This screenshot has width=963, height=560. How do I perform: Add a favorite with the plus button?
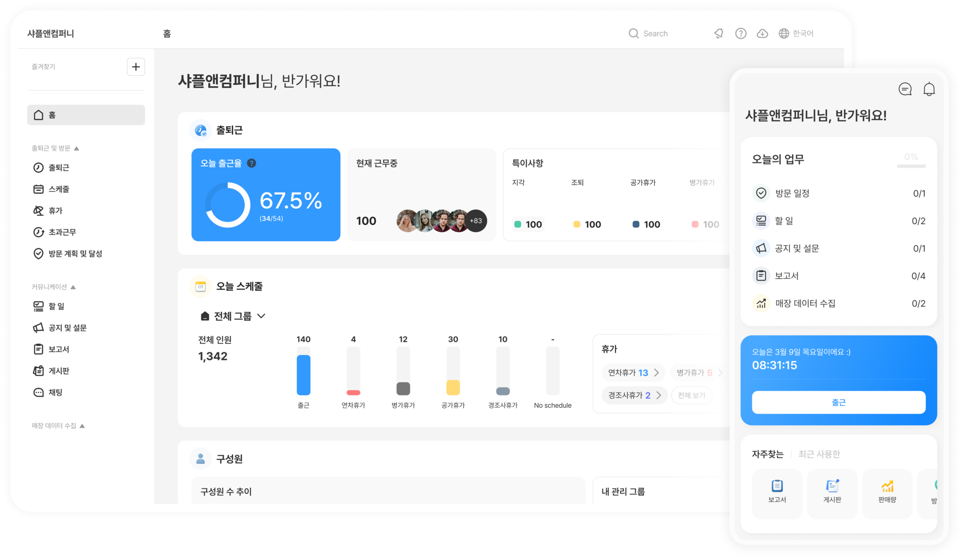[136, 67]
